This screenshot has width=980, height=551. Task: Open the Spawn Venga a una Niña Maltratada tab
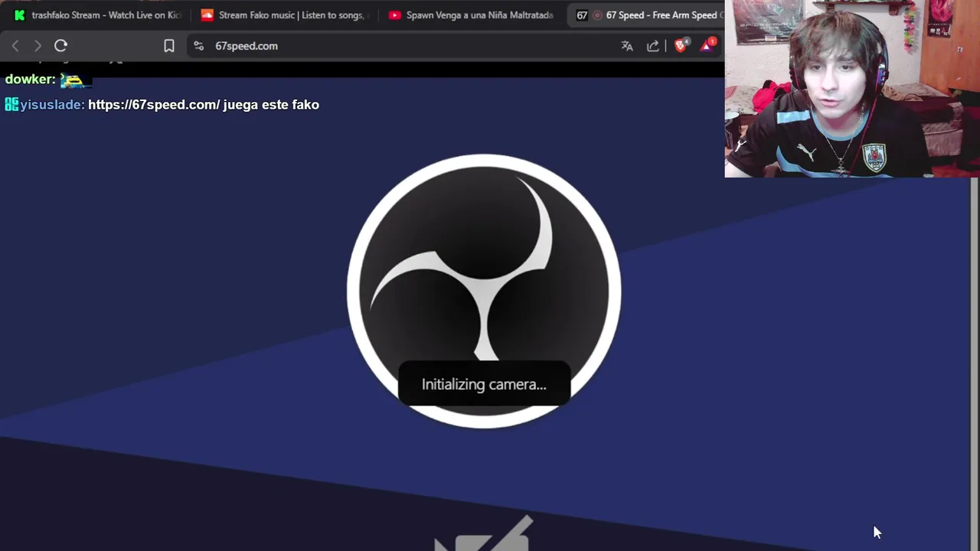click(472, 15)
